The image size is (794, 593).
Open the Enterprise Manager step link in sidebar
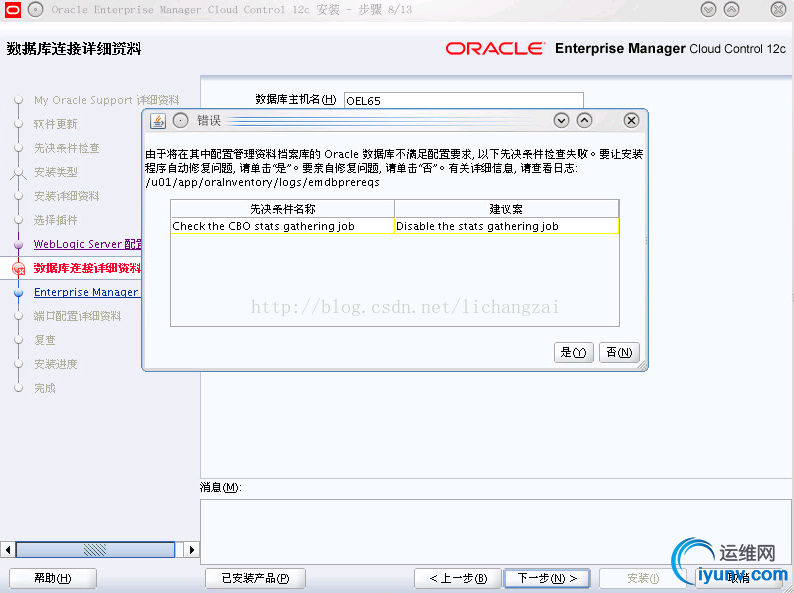tap(86, 292)
